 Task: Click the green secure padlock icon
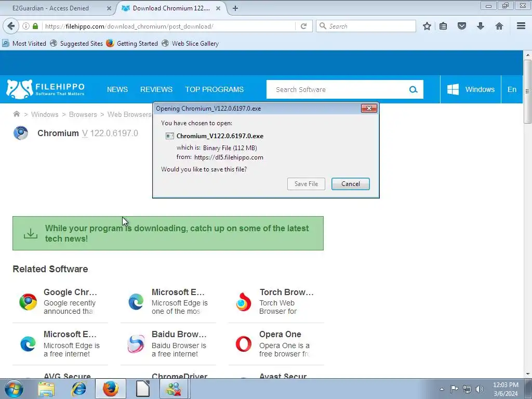tap(35, 26)
